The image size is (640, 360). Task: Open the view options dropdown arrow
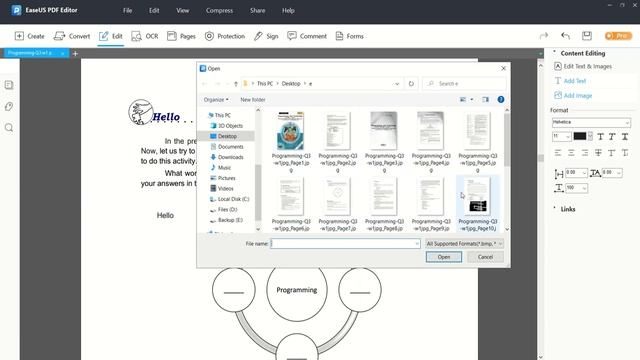(x=472, y=100)
